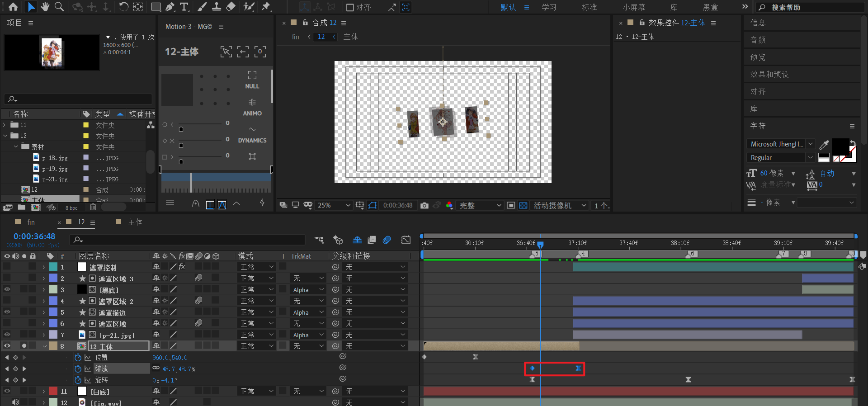
Task: Select the Rotation tool
Action: pyautogui.click(x=123, y=7)
